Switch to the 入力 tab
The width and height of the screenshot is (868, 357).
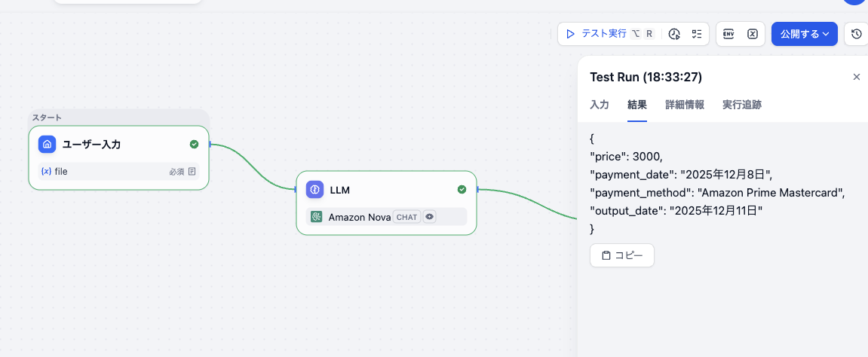point(600,105)
